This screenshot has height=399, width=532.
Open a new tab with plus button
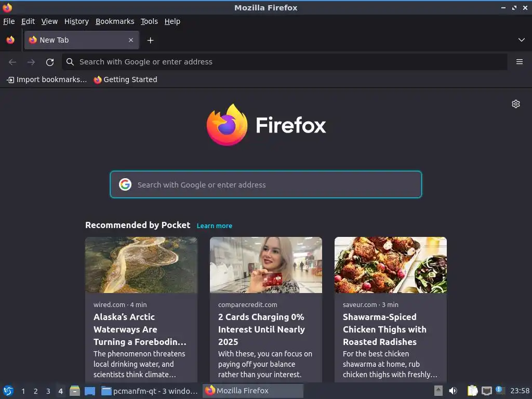coord(150,41)
